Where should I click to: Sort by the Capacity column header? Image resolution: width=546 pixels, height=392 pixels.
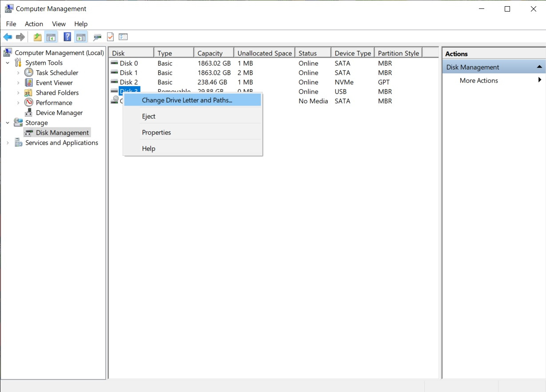pyautogui.click(x=214, y=53)
